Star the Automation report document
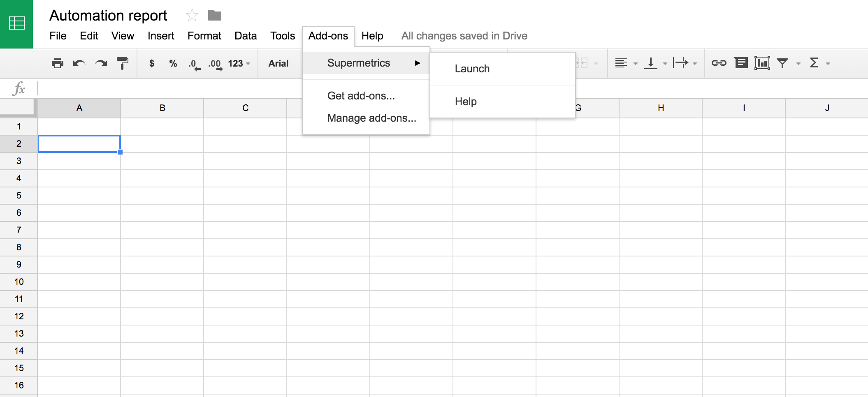Viewport: 868px width, 397px height. (192, 16)
